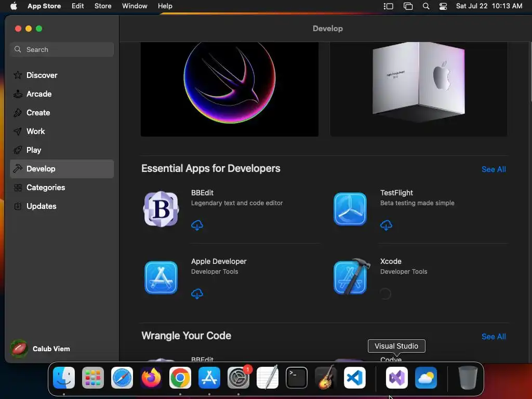Open the Help menu
This screenshot has width=532, height=399.
coord(165,6)
